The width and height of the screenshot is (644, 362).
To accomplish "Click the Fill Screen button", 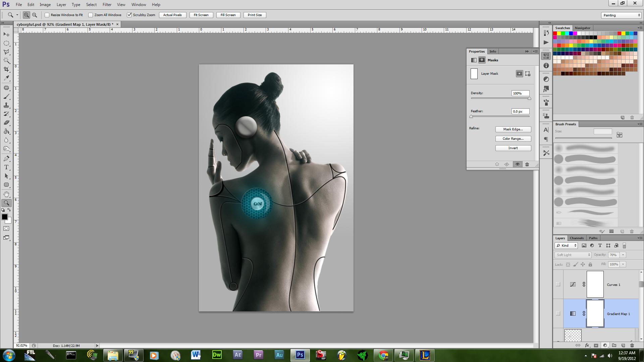I will 228,15.
